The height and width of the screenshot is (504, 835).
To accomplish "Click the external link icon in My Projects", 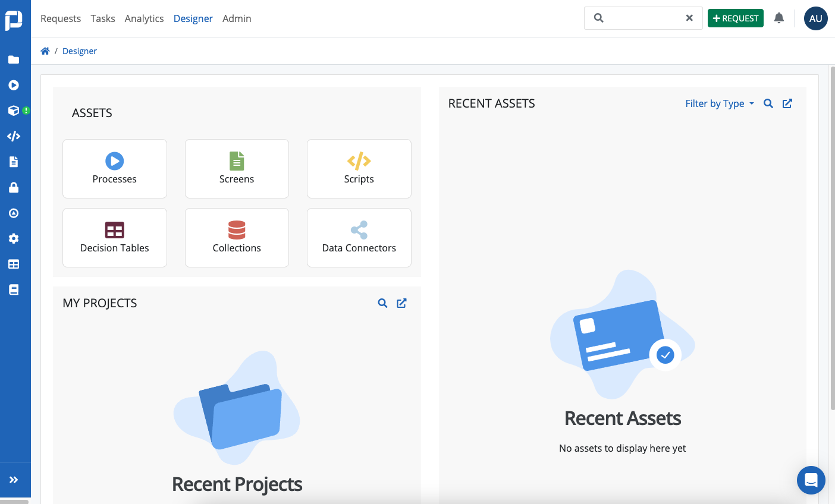I will pyautogui.click(x=401, y=303).
